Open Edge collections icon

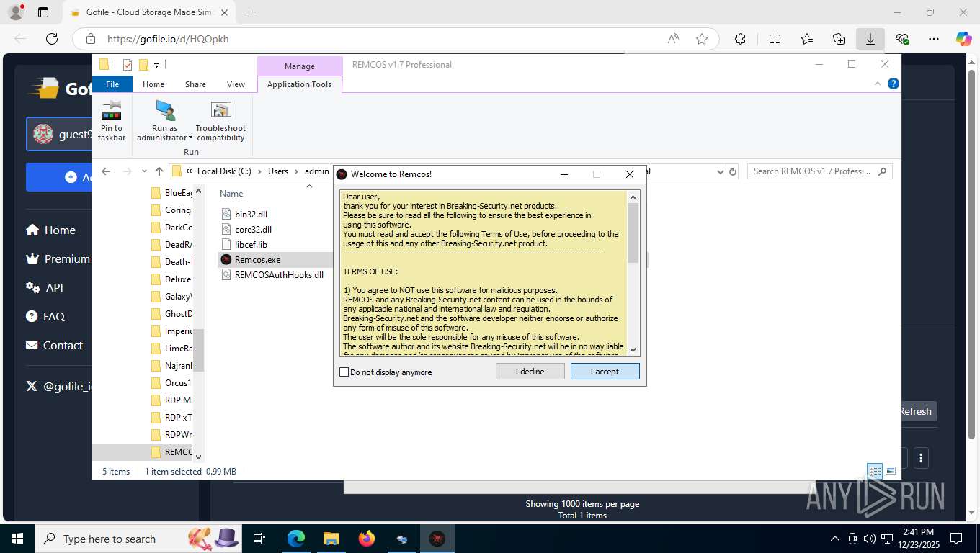[x=838, y=39]
